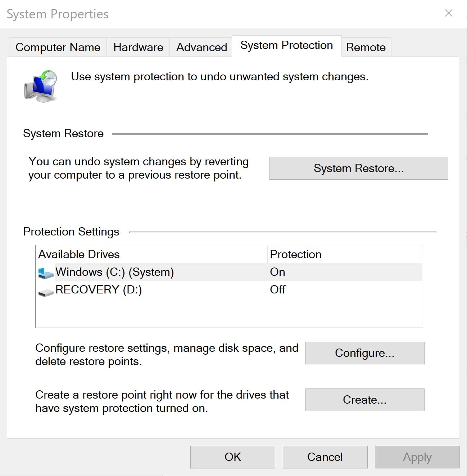Image resolution: width=467 pixels, height=476 pixels.
Task: Close the System Properties dialog
Action: tap(448, 13)
